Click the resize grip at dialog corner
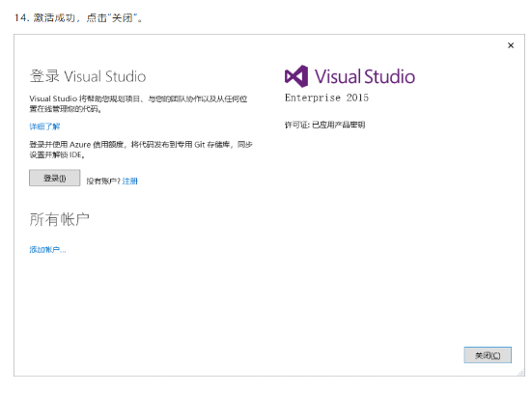This screenshot has width=532, height=393. 520,373
